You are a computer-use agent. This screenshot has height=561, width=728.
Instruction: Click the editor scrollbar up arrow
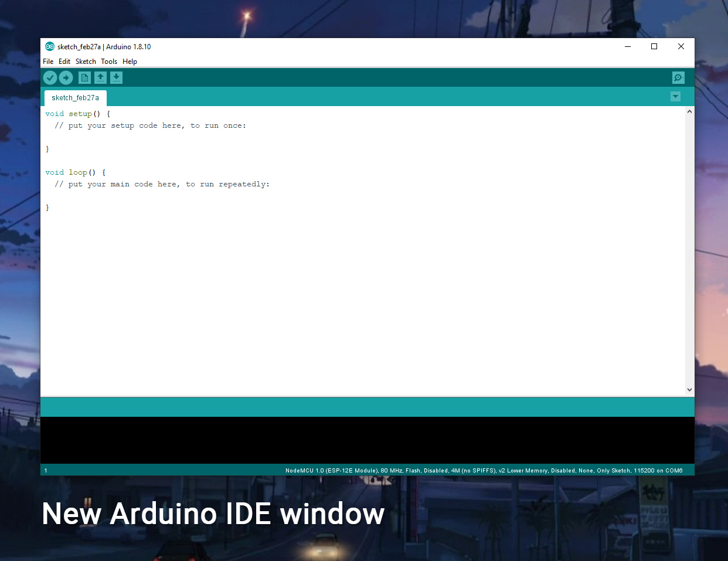(689, 111)
